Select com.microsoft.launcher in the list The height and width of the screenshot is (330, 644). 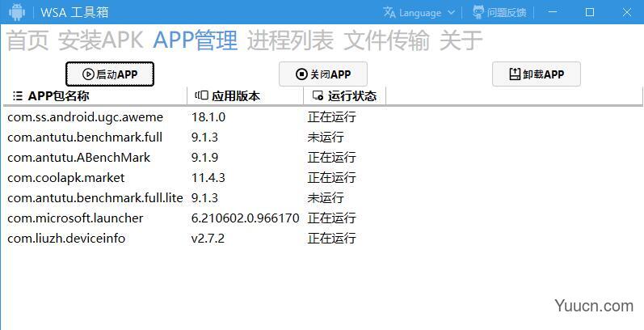tap(75, 218)
